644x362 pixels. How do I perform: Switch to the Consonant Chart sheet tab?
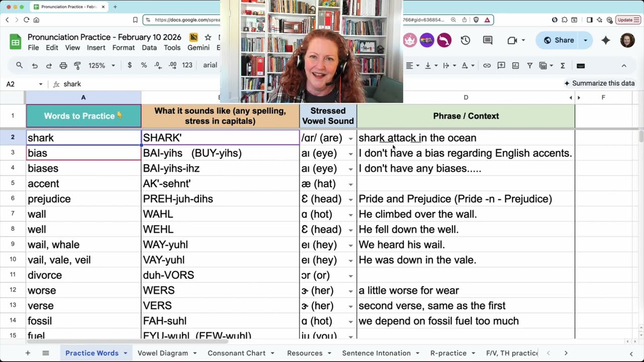[236, 353]
